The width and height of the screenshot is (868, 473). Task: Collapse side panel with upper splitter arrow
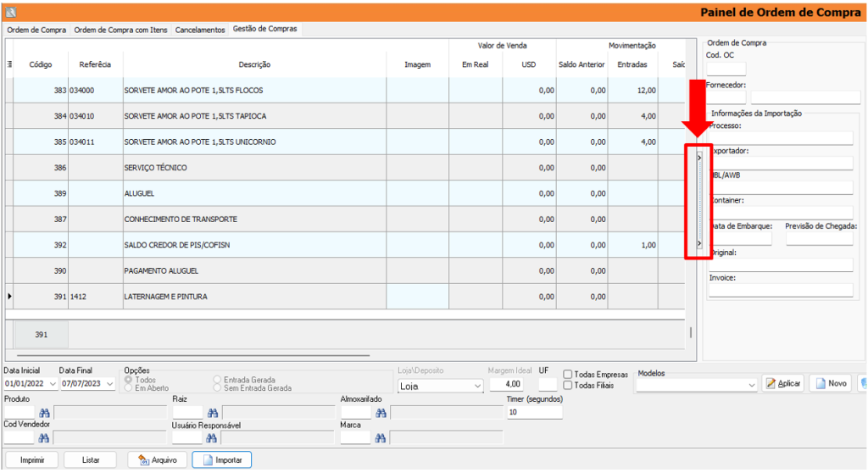(699, 158)
